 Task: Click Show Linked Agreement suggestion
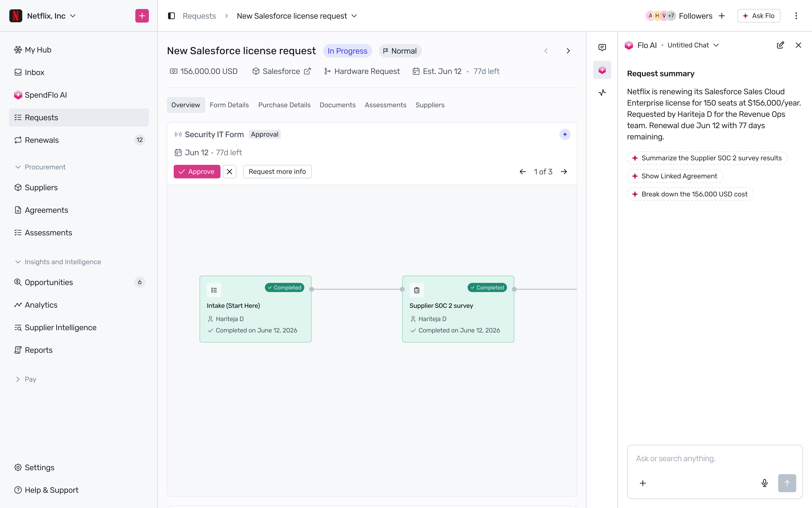(x=675, y=176)
